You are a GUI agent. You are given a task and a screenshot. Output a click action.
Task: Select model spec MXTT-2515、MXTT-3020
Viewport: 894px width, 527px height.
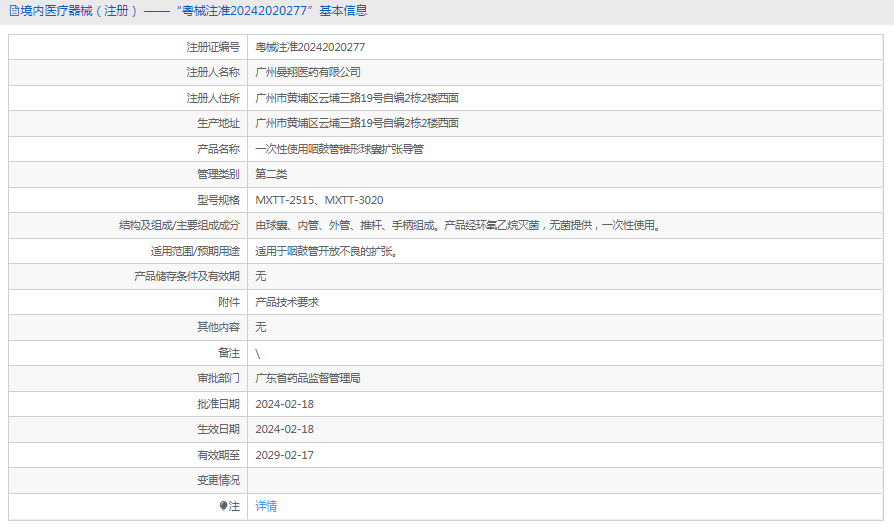click(x=319, y=200)
